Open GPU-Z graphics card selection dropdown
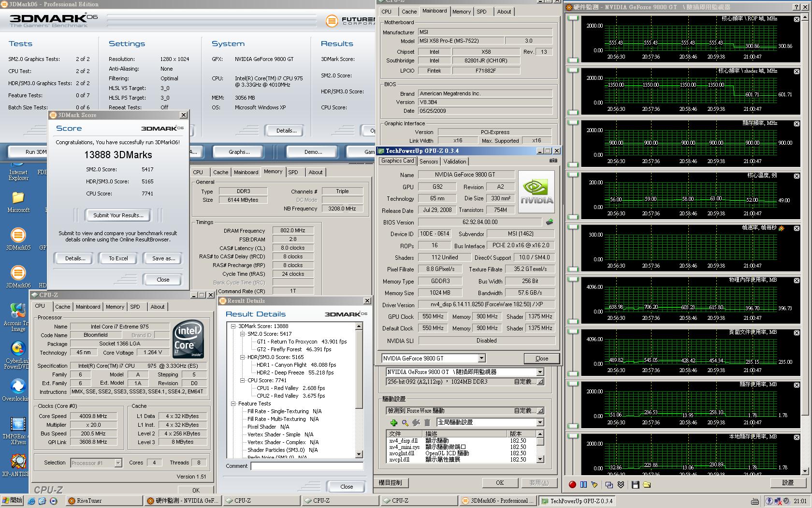 (x=481, y=359)
